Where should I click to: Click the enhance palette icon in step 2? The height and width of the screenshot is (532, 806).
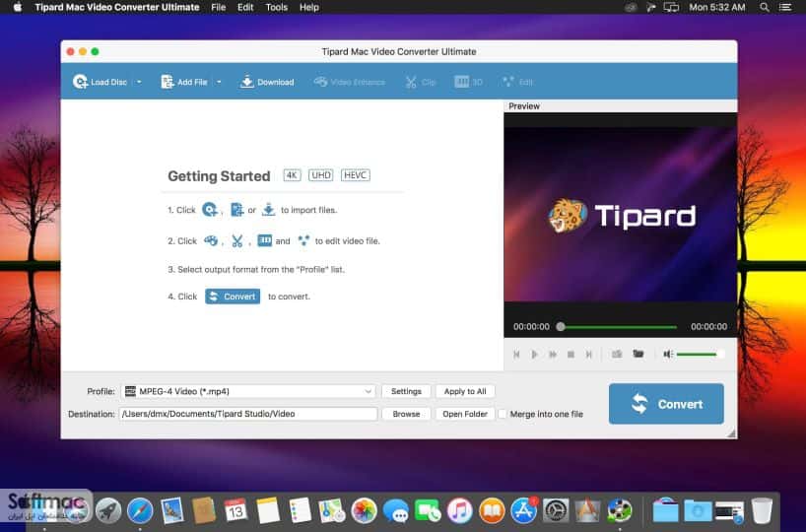point(211,240)
